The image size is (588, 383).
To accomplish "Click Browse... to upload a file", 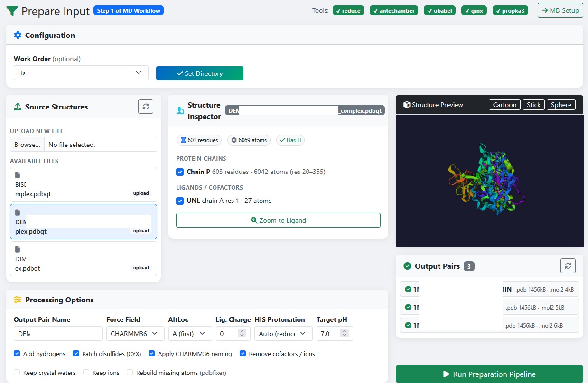I will pyautogui.click(x=28, y=145).
